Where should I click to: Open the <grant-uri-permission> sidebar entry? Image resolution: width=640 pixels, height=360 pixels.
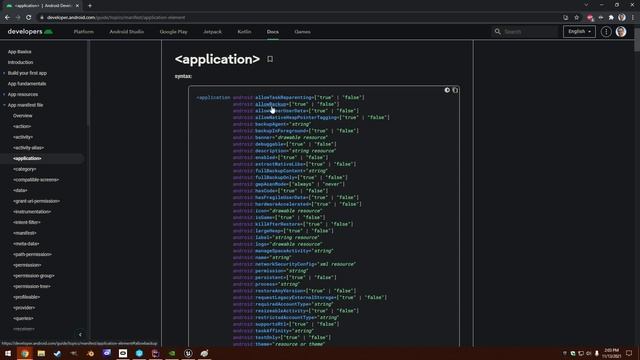[36, 201]
